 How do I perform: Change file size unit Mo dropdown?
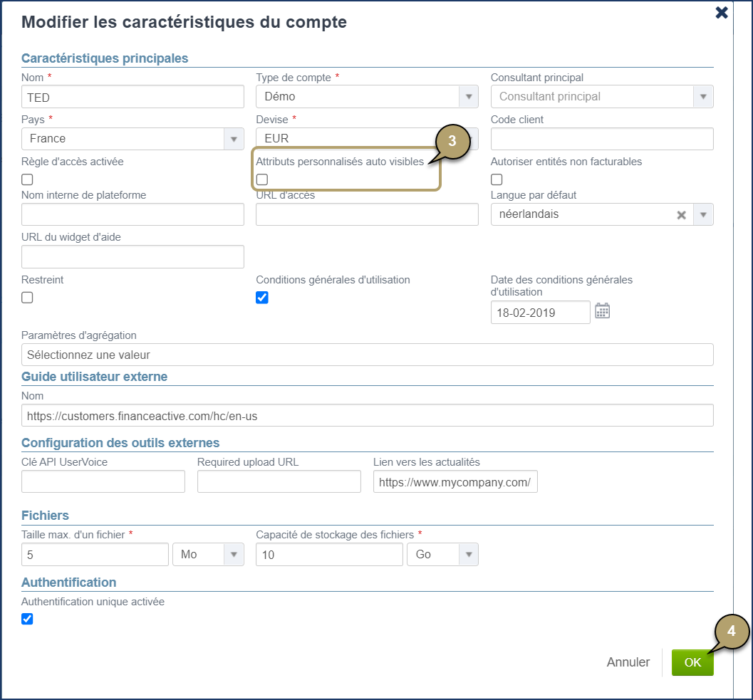click(234, 554)
